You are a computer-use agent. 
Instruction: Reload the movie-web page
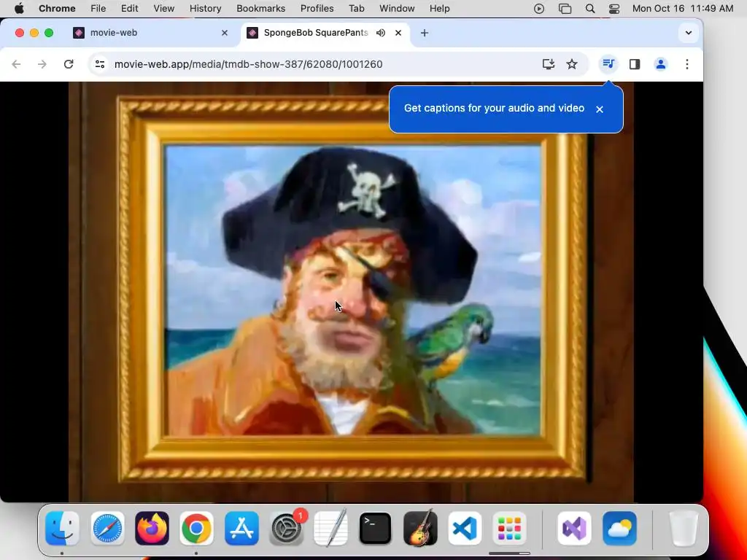coord(69,64)
